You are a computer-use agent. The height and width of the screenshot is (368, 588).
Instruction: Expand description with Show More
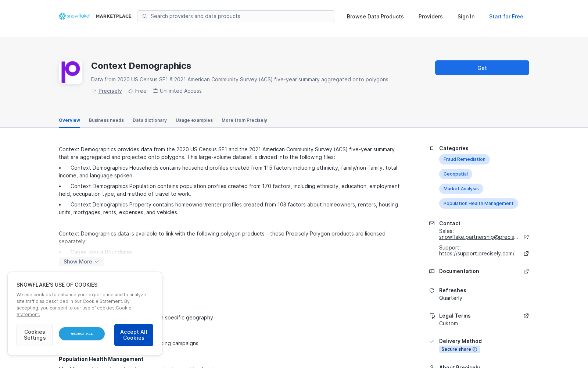82,262
